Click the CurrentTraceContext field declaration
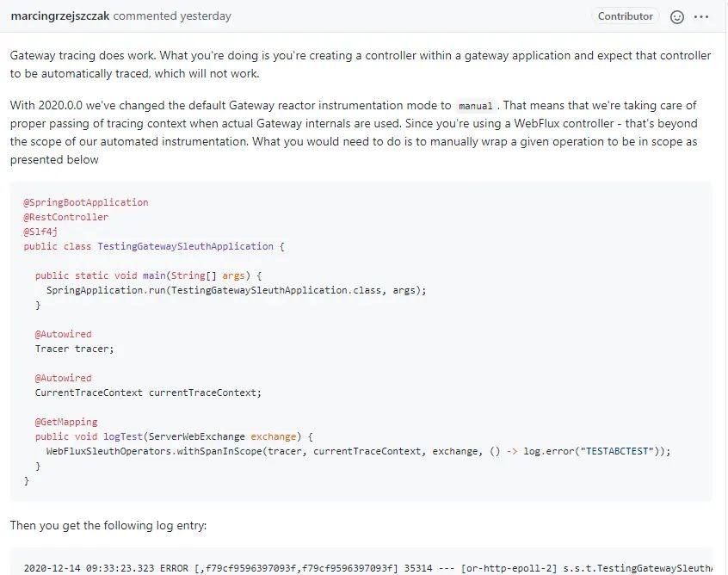Viewport: 728px width, 575px height. coord(147,393)
